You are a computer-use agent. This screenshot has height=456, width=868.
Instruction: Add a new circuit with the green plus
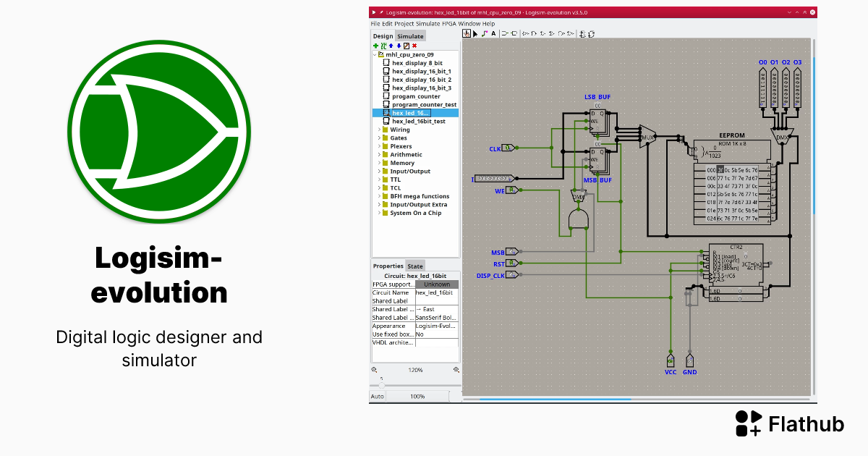375,45
